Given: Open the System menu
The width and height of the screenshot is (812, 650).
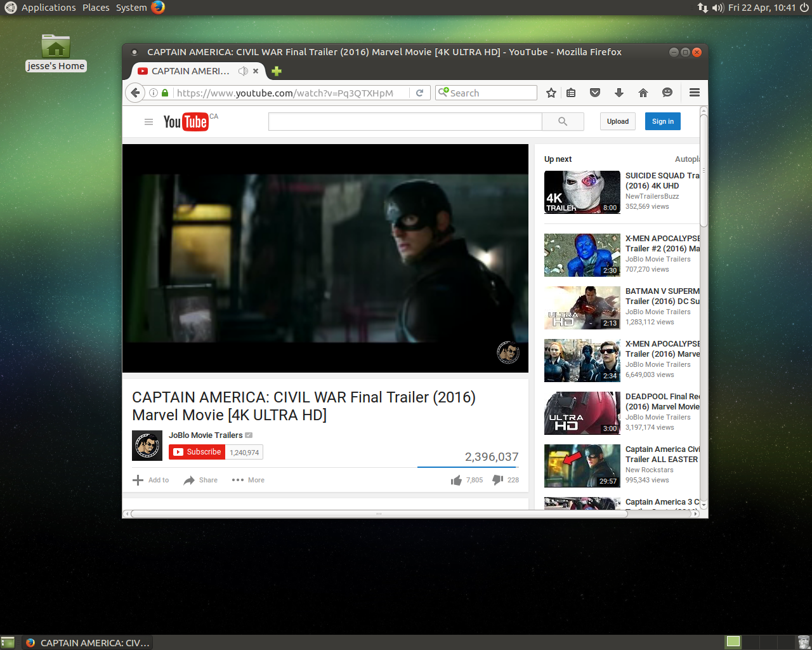Looking at the screenshot, I should (x=131, y=8).
